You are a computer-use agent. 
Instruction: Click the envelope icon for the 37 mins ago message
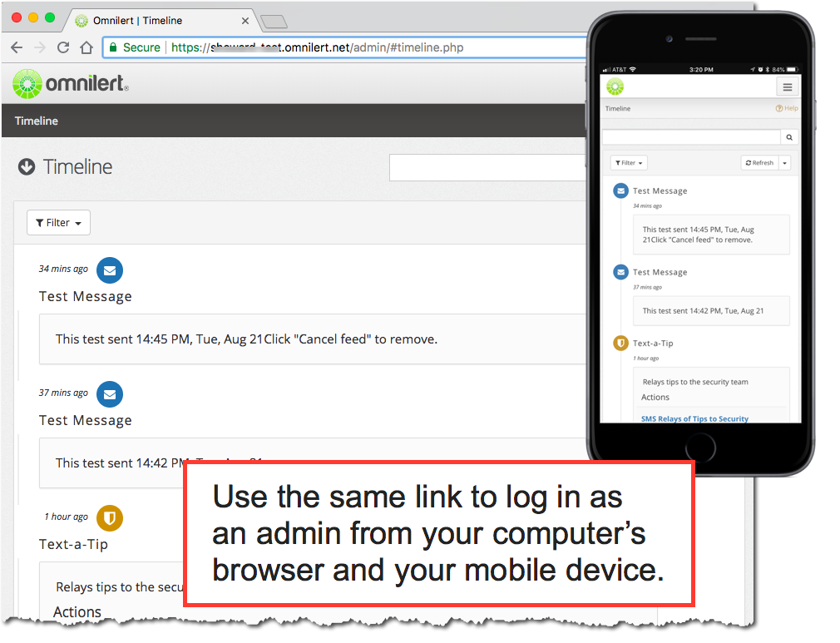click(x=110, y=394)
